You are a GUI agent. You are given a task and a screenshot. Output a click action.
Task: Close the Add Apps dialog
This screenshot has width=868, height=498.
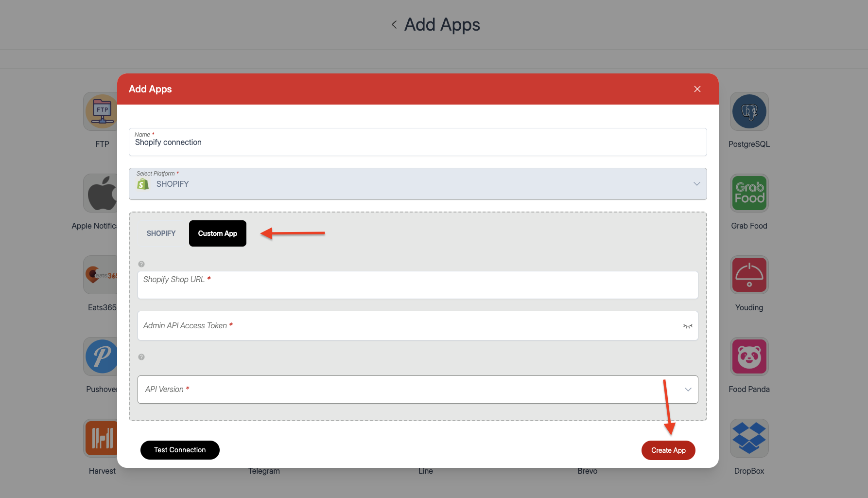[x=697, y=89]
